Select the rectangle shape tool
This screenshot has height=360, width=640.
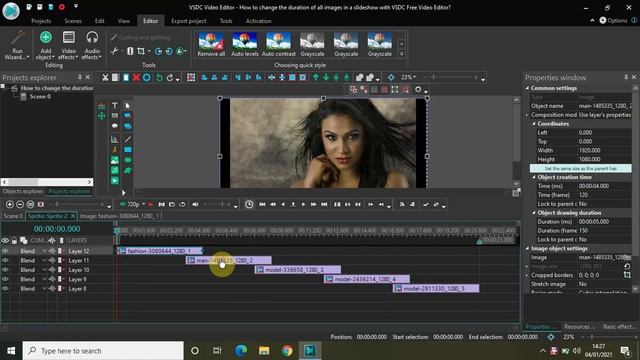(128, 150)
